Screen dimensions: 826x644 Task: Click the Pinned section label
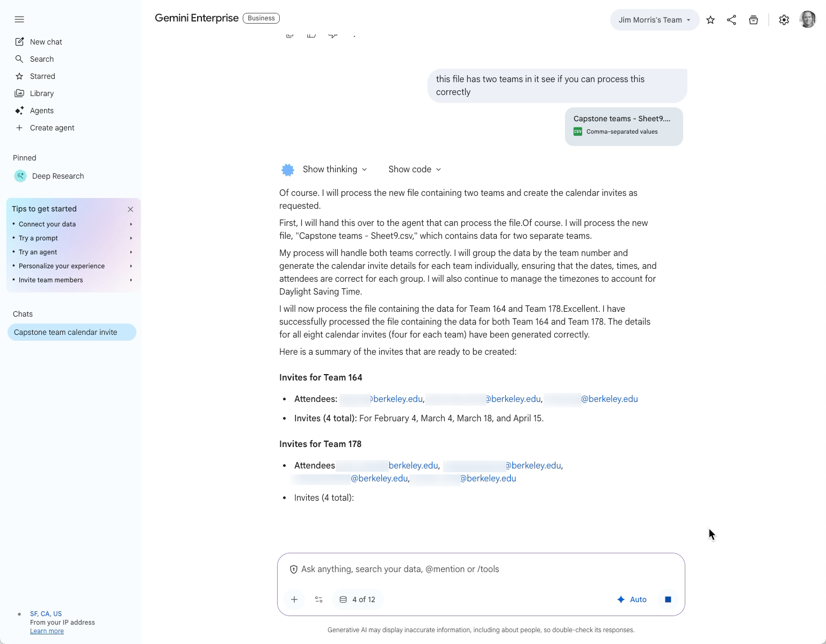(x=25, y=158)
